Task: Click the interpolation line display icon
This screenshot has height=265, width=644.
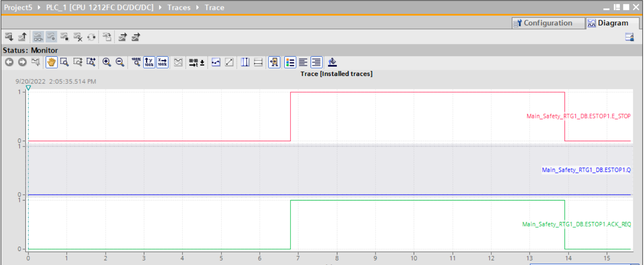Action: tap(229, 62)
